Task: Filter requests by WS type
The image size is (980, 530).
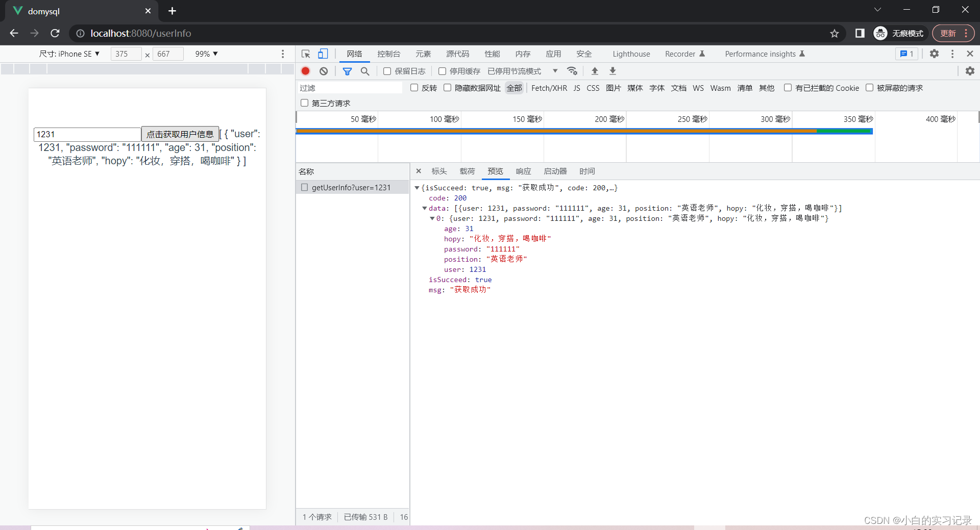Action: point(698,88)
